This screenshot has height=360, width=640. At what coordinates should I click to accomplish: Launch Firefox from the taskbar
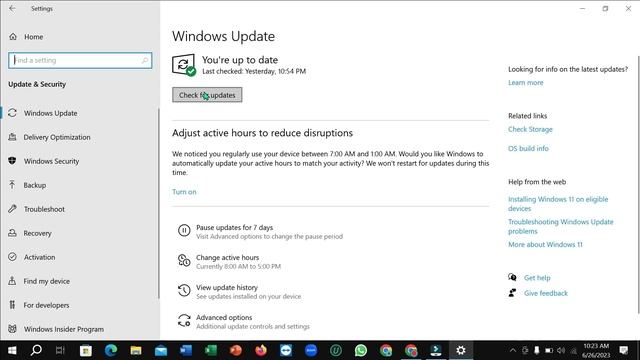pos(261,350)
